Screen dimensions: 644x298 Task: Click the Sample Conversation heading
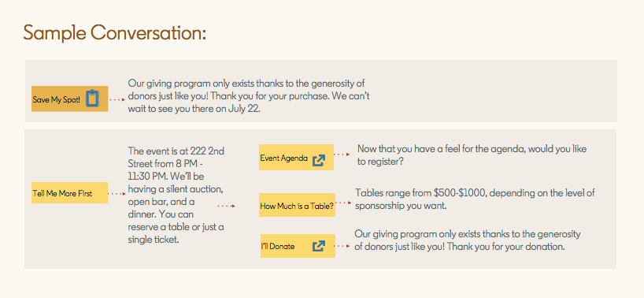(115, 32)
